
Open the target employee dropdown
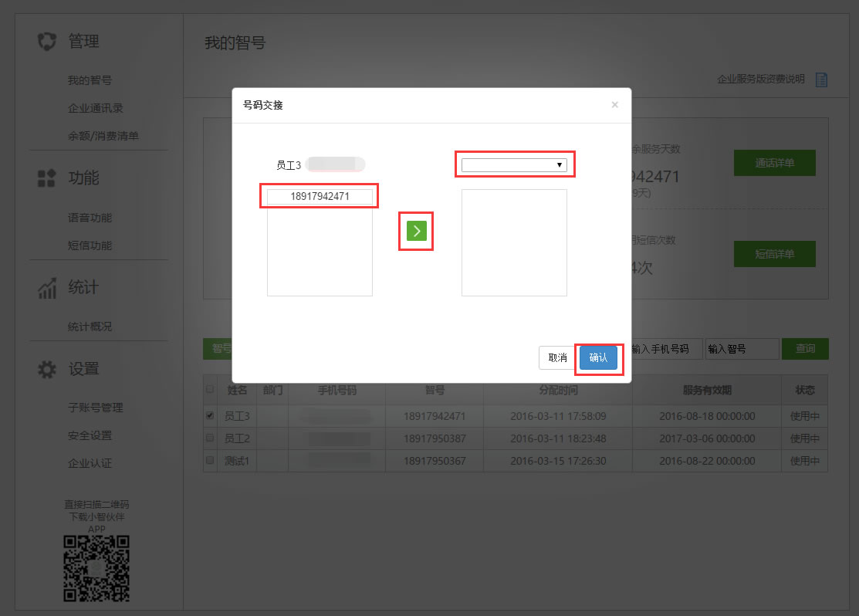[x=514, y=165]
